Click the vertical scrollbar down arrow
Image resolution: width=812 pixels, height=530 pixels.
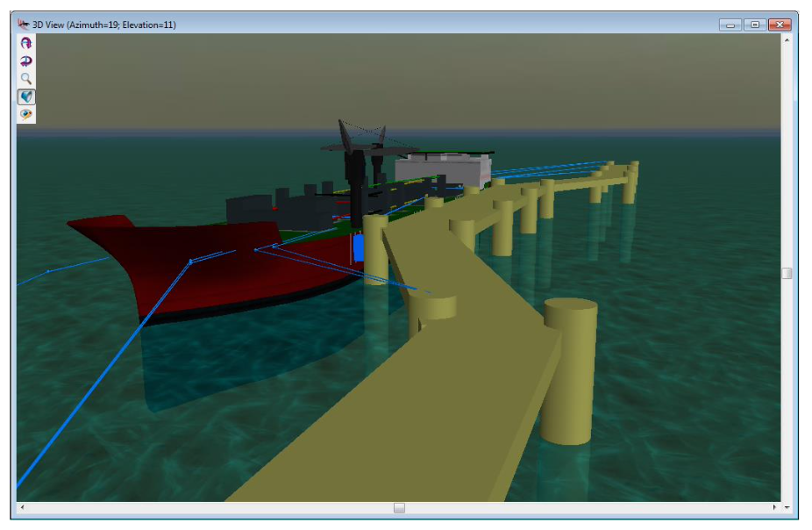(x=787, y=507)
